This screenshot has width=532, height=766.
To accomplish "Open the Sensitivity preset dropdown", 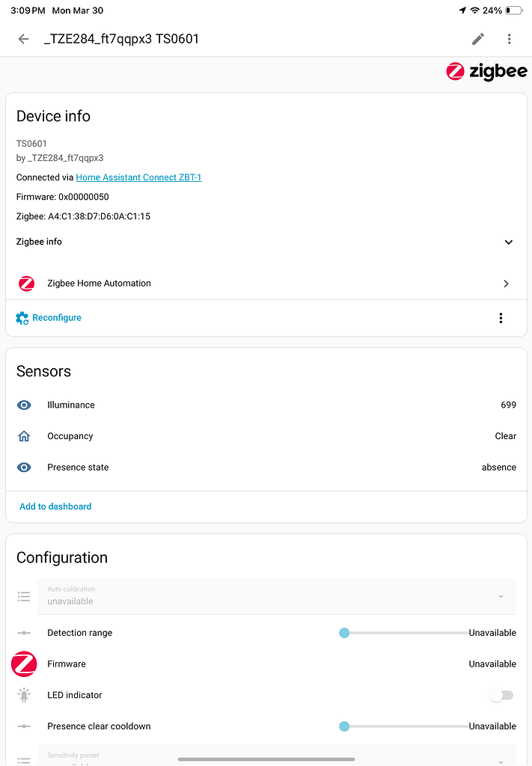I will [277, 756].
